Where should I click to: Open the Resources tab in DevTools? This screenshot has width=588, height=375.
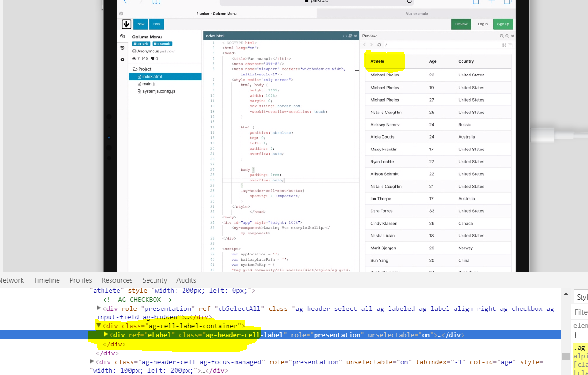[x=117, y=280]
